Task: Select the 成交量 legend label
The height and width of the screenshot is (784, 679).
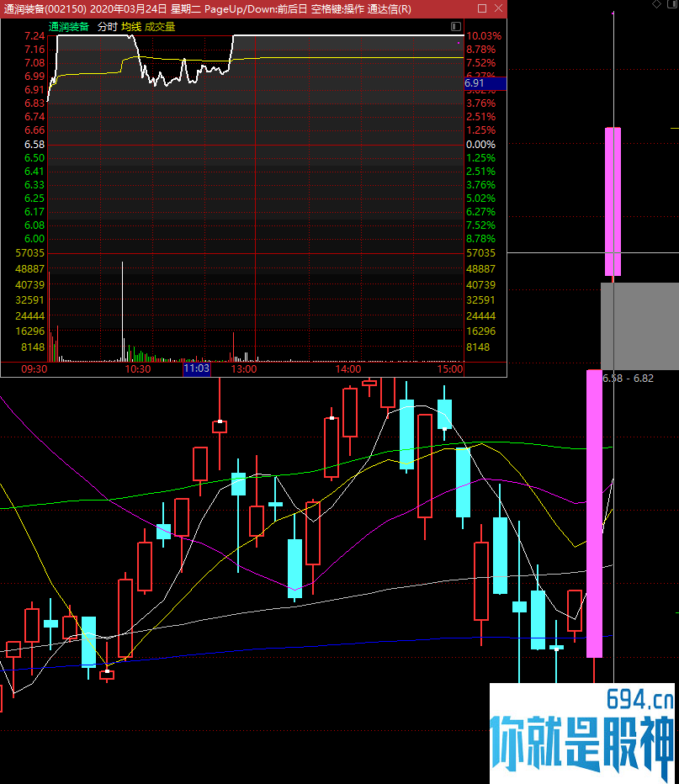Action: click(x=160, y=27)
